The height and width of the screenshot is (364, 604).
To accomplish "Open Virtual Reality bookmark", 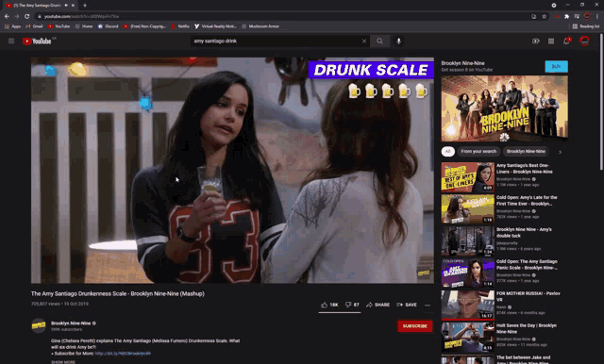I will (x=215, y=26).
